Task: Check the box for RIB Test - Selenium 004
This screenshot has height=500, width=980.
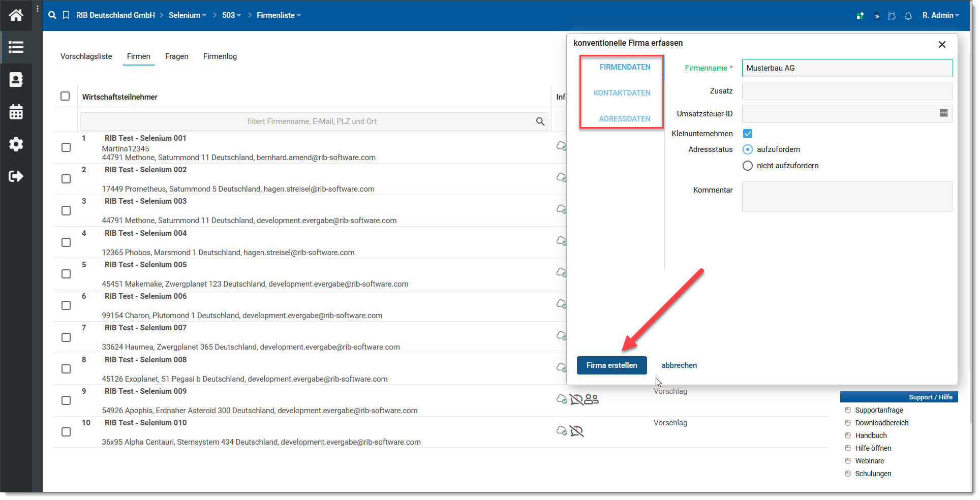Action: click(66, 242)
